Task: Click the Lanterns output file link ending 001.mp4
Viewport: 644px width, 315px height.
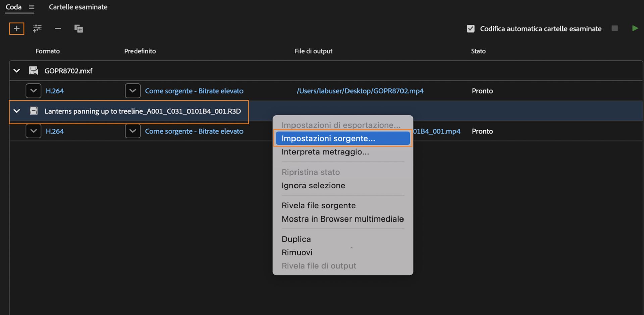Action: click(x=437, y=131)
